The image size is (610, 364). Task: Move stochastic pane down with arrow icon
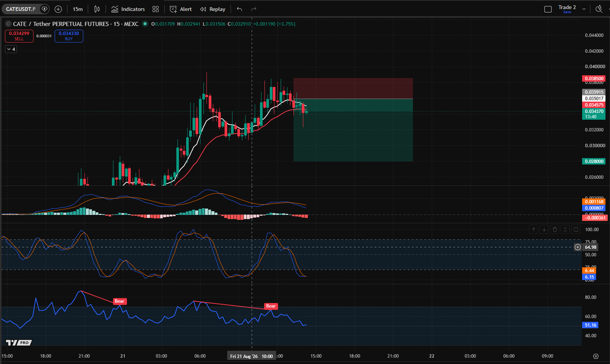544,229
